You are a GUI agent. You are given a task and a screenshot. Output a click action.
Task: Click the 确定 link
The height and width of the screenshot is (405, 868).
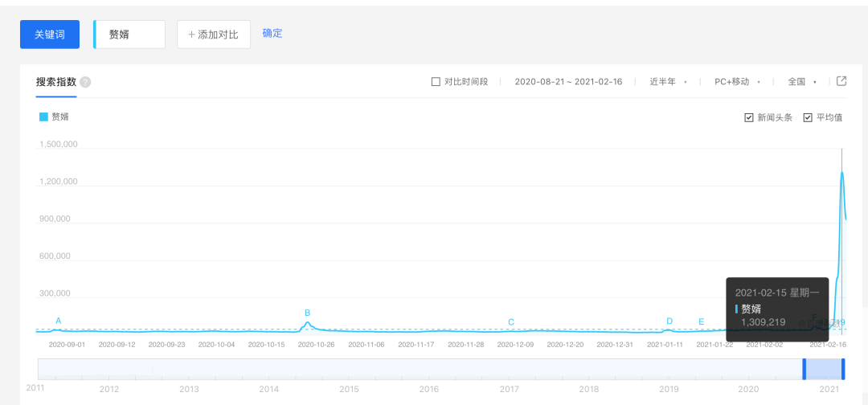tap(272, 34)
